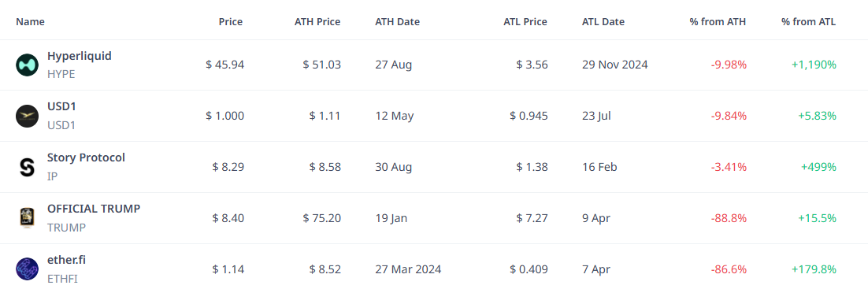
Task: Sort by ATH Date column header
Action: pos(398,22)
